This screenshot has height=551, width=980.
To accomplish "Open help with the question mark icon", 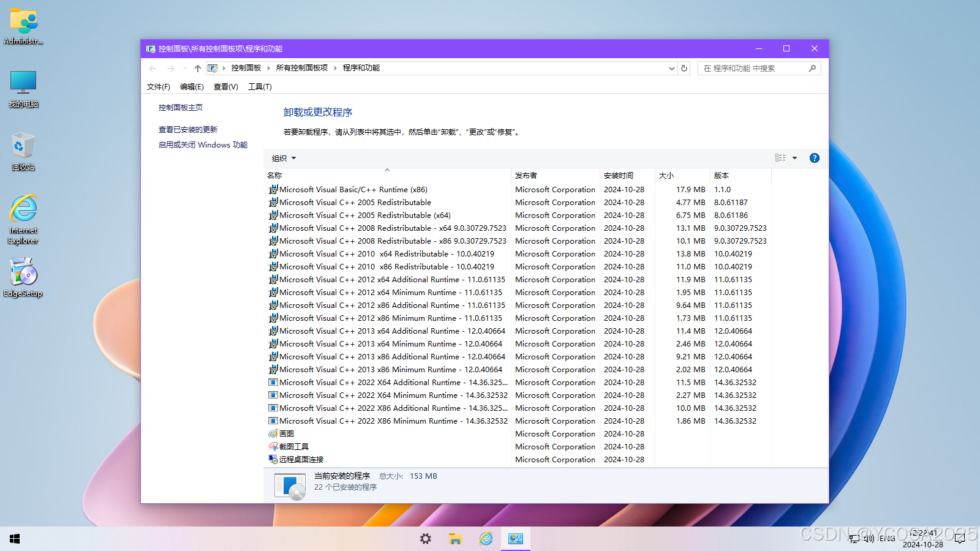I will tap(815, 158).
